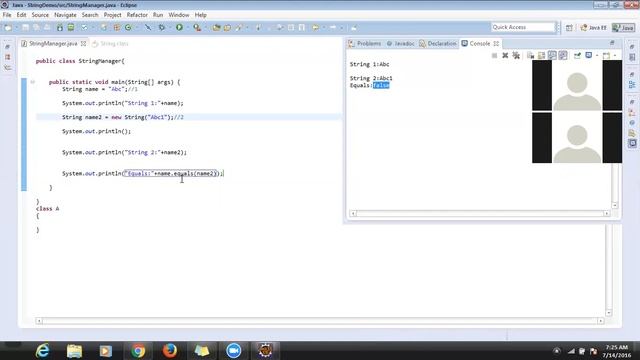
Task: Open the Run configurations dropdown arrow
Action: pos(187,28)
